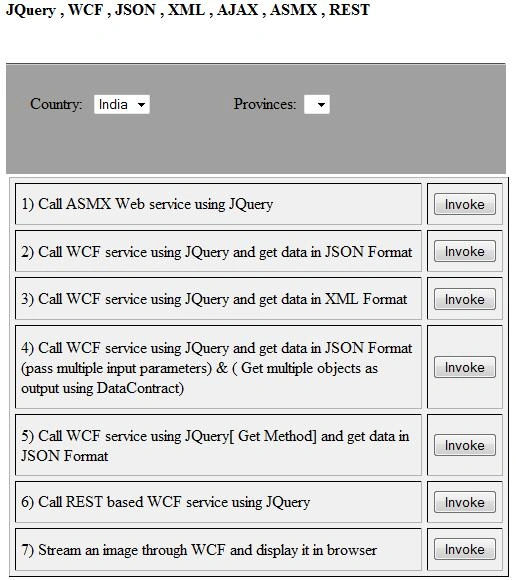Image resolution: width=516 pixels, height=580 pixels.
Task: Click the Country label
Action: click(56, 104)
